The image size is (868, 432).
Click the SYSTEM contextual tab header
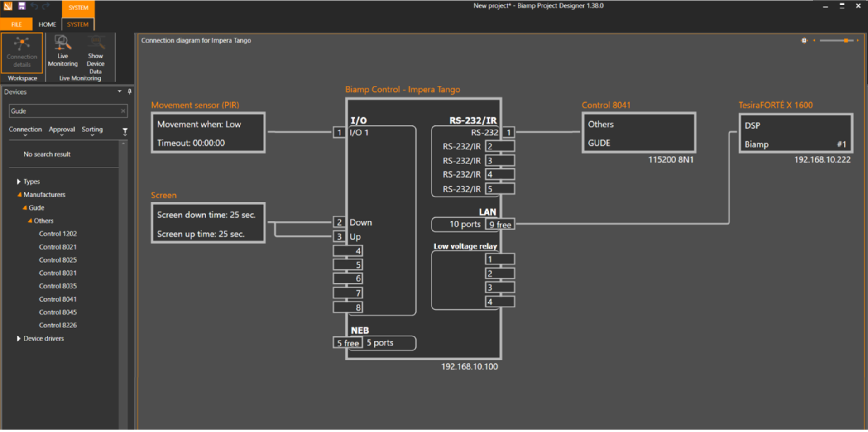pyautogui.click(x=78, y=8)
